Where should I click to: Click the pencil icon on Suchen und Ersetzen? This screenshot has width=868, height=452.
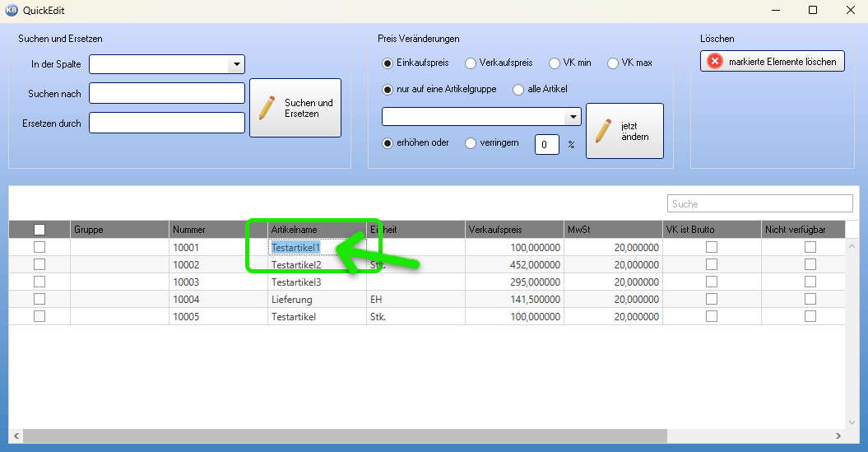pyautogui.click(x=267, y=108)
